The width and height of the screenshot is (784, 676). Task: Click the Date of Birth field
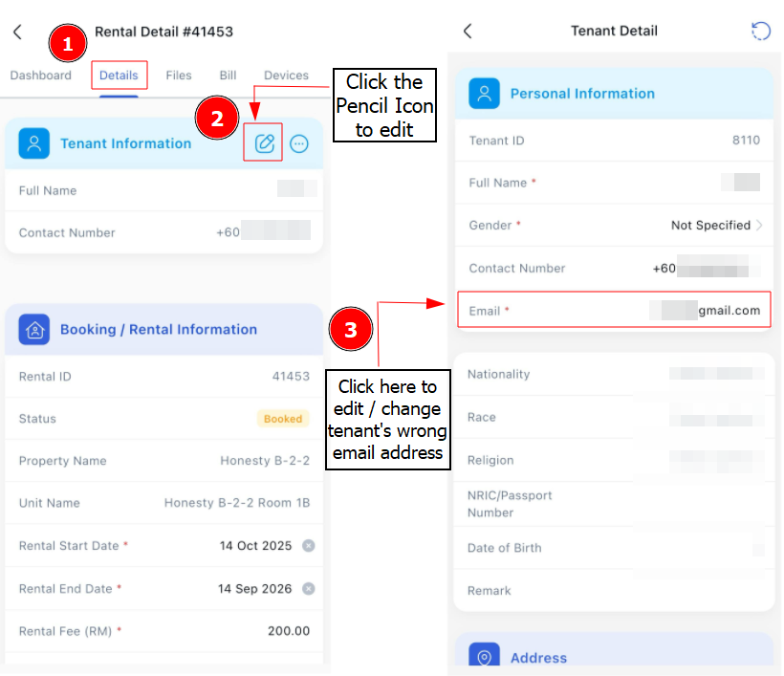click(614, 548)
